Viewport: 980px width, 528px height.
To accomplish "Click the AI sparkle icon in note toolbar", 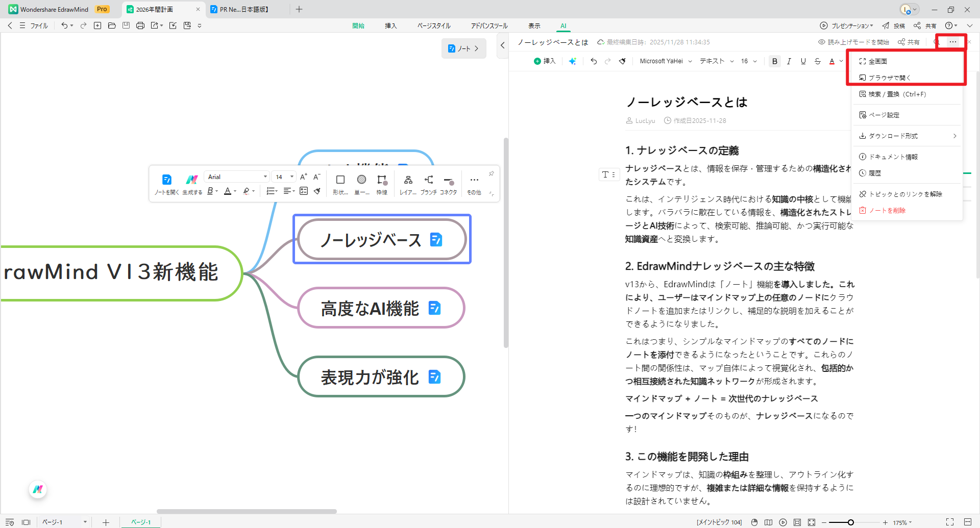I will (x=573, y=61).
